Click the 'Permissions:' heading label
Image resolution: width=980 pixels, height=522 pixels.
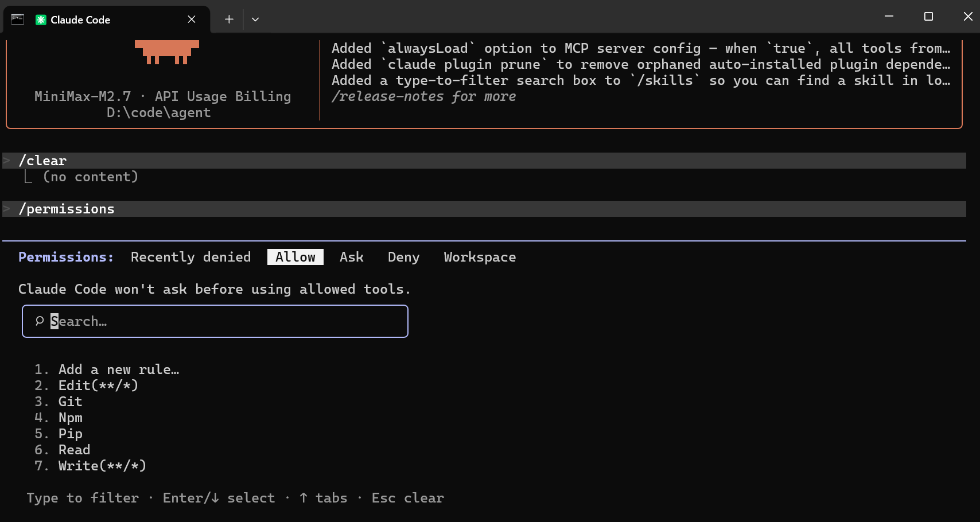coord(66,257)
